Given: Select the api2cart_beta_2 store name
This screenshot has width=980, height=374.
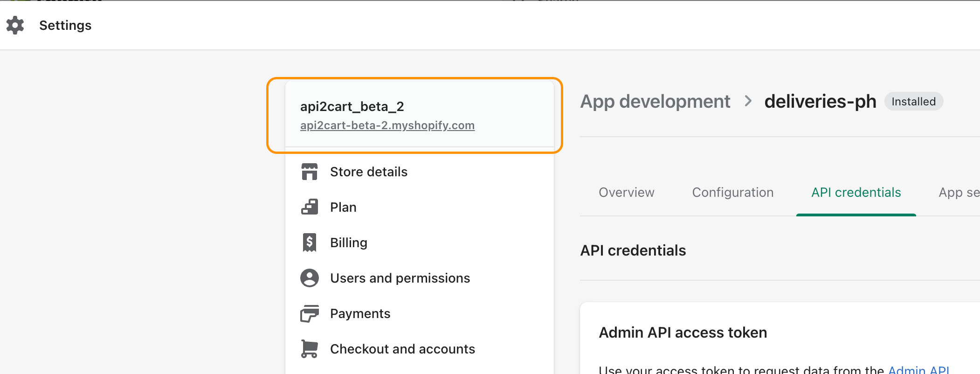Looking at the screenshot, I should pyautogui.click(x=352, y=107).
